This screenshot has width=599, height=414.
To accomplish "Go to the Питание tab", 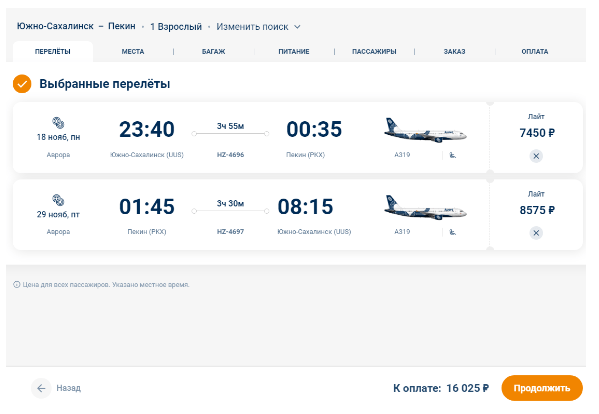I will [294, 52].
